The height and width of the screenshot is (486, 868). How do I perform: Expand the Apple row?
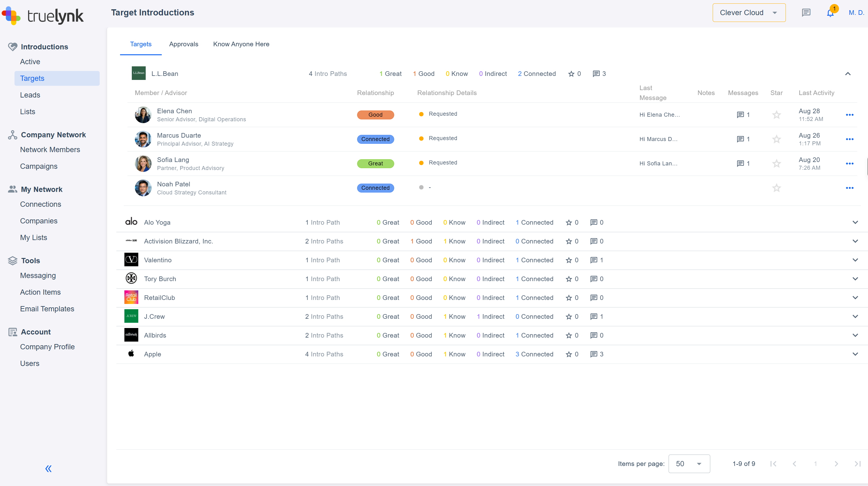pos(855,354)
